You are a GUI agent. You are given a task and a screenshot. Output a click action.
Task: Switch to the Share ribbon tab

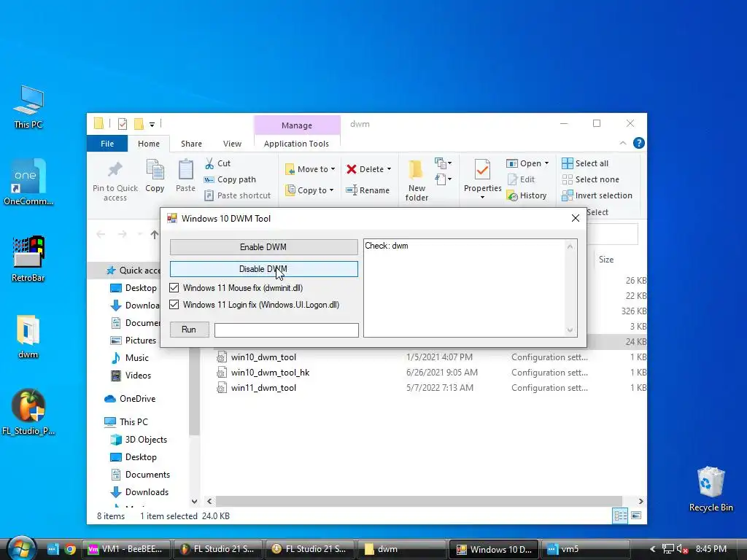tap(191, 144)
